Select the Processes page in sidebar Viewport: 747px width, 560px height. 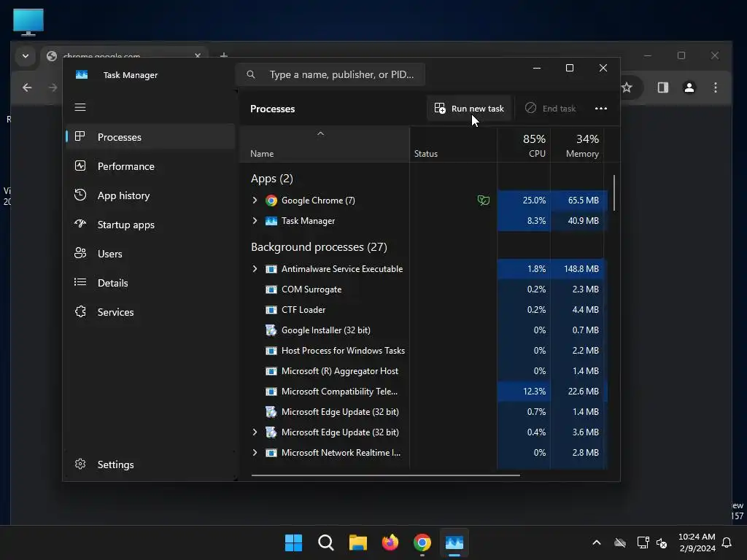[x=150, y=137]
